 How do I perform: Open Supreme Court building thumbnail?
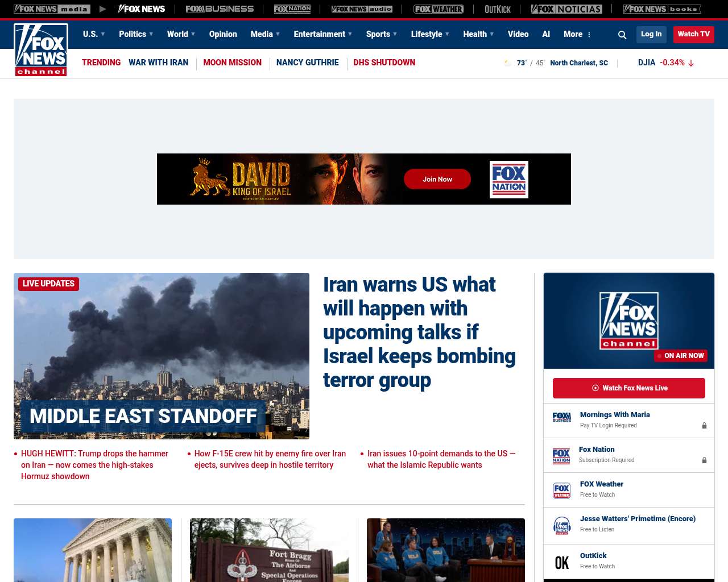(x=93, y=550)
